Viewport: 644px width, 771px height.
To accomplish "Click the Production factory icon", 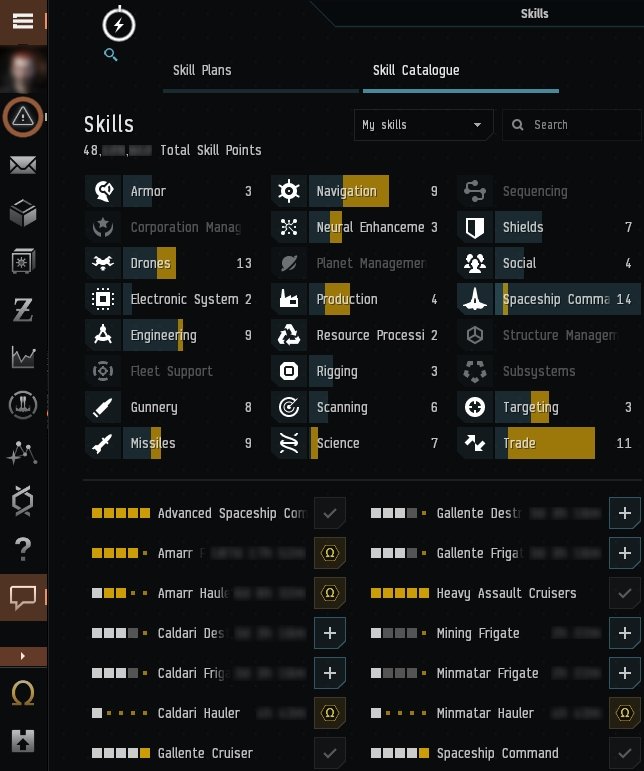I will coord(289,299).
